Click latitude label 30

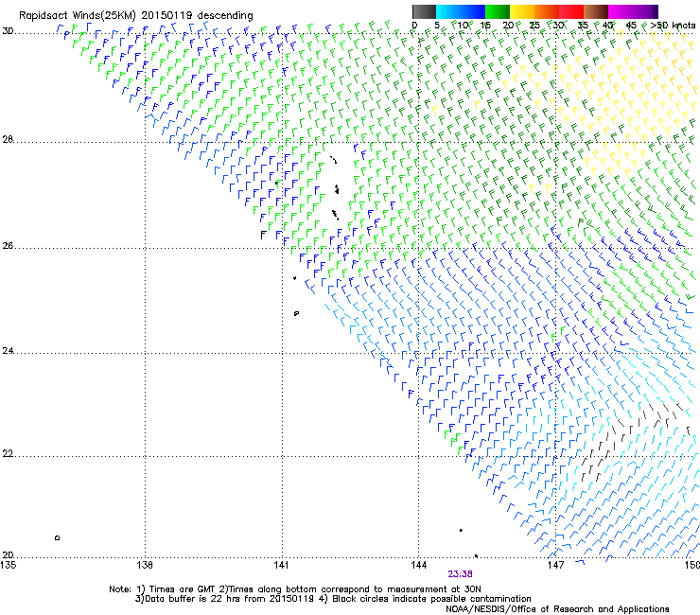point(8,31)
